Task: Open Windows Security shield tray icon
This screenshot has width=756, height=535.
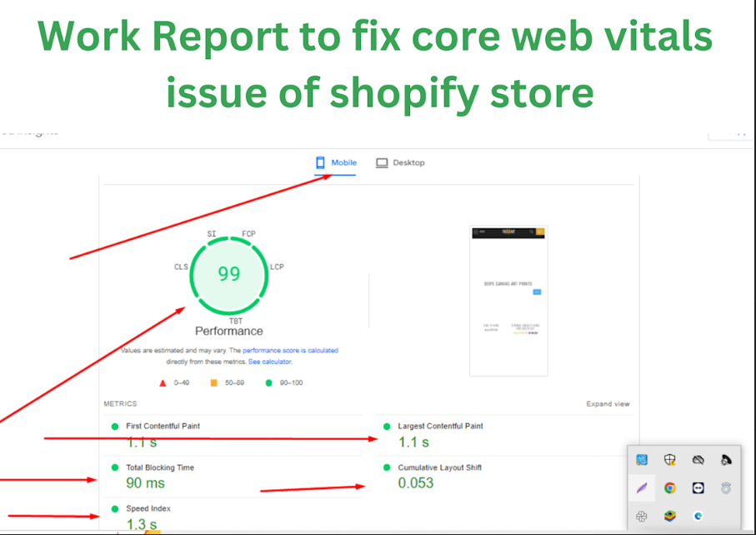Action: coord(669,460)
